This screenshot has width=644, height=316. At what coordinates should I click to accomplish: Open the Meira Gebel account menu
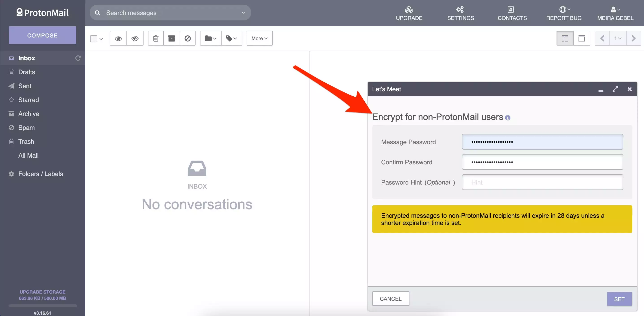pyautogui.click(x=615, y=13)
